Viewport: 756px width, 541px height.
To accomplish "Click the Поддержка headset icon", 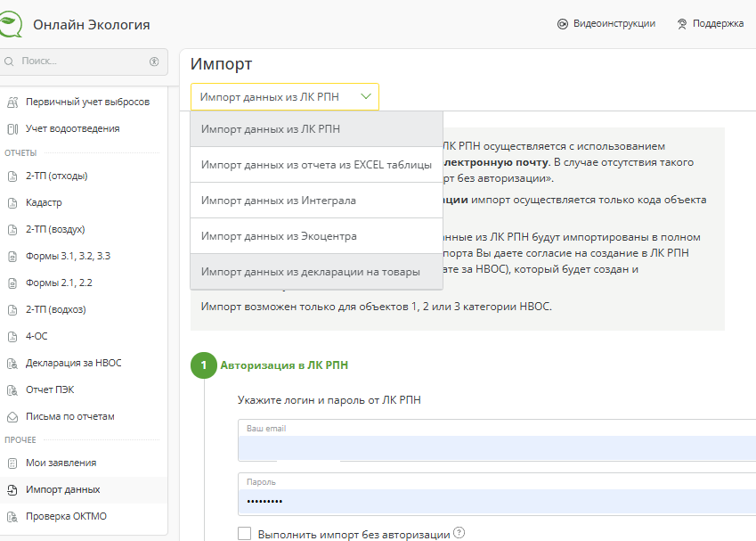I will click(x=682, y=24).
